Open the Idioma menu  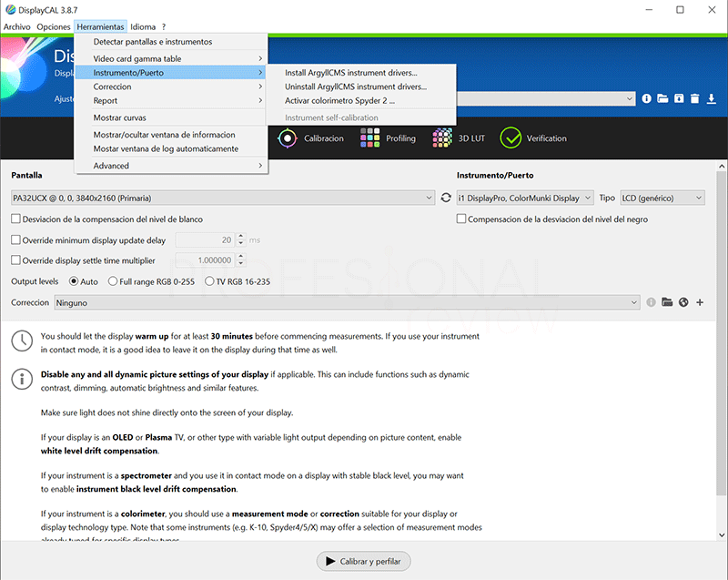coord(143,27)
